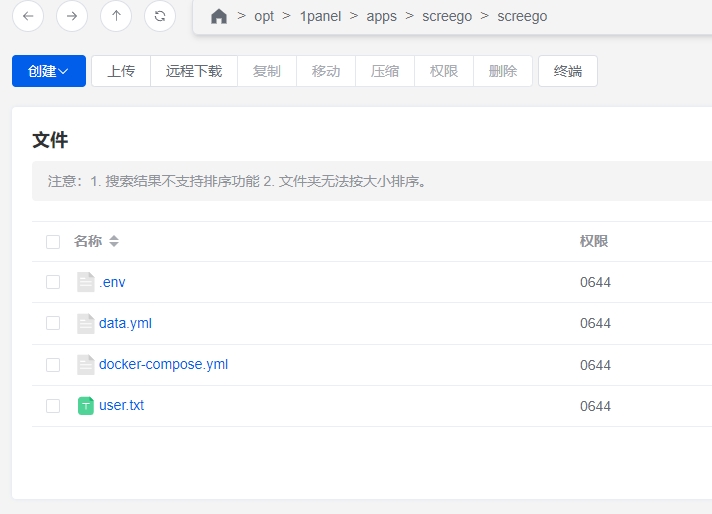Click 0644 permission of data.yml

tap(595, 323)
